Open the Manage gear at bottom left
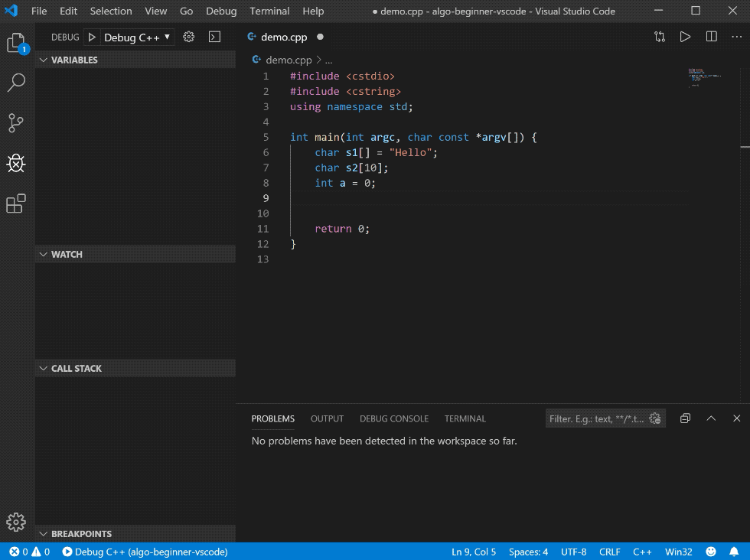The width and height of the screenshot is (750, 560). 16,522
